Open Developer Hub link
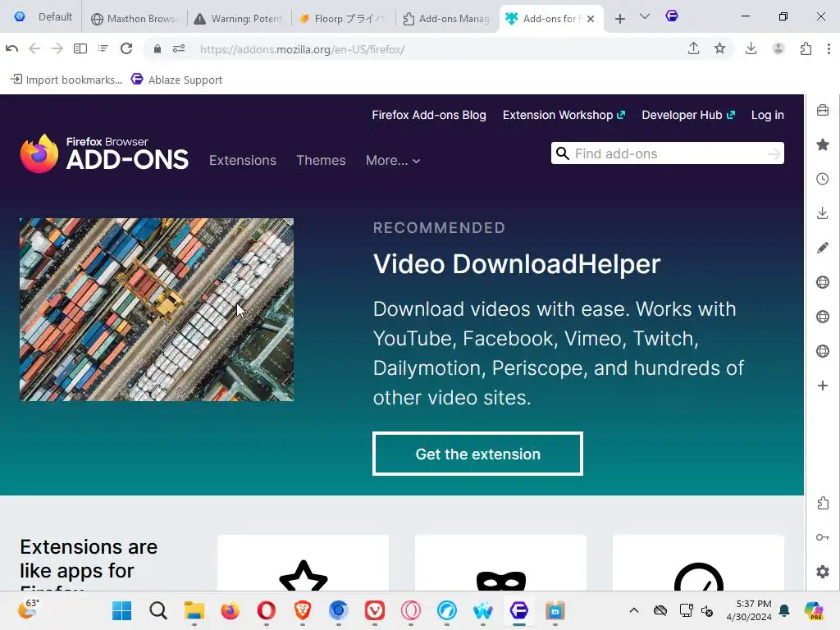 tap(688, 115)
